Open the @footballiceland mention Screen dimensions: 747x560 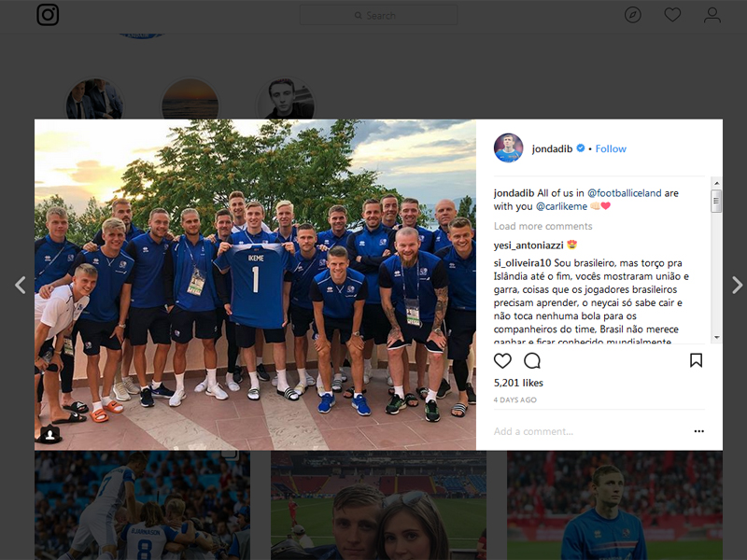pyautogui.click(x=624, y=193)
